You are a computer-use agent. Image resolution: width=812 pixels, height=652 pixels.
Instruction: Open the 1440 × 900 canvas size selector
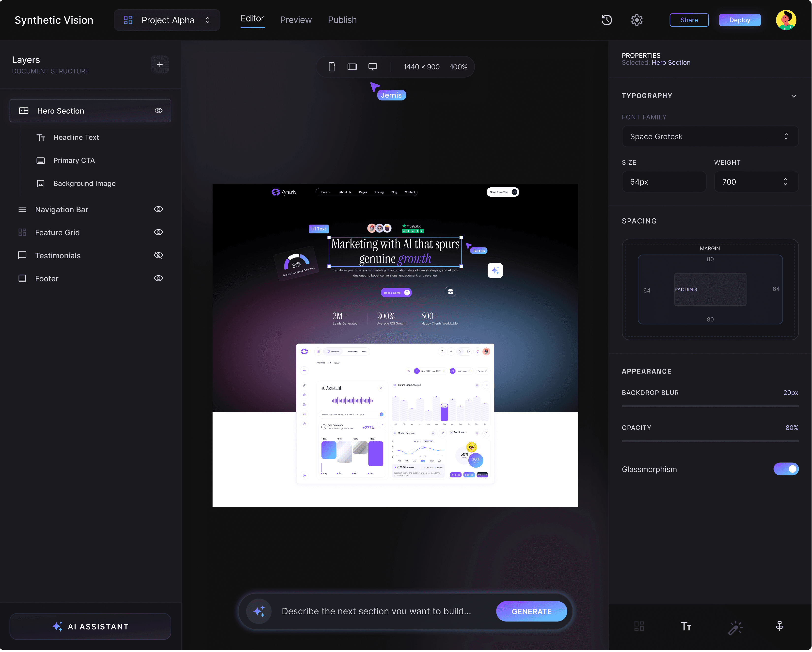point(421,67)
